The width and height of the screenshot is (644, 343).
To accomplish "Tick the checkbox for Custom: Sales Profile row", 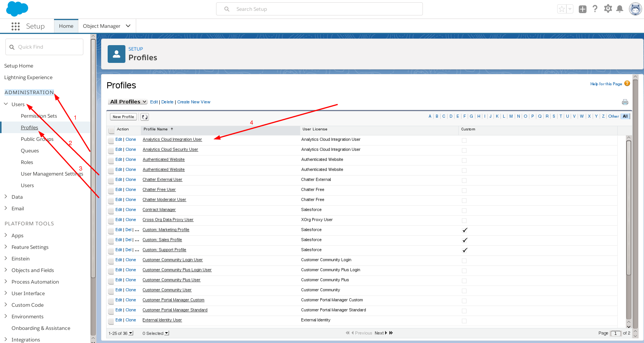I will [111, 240].
